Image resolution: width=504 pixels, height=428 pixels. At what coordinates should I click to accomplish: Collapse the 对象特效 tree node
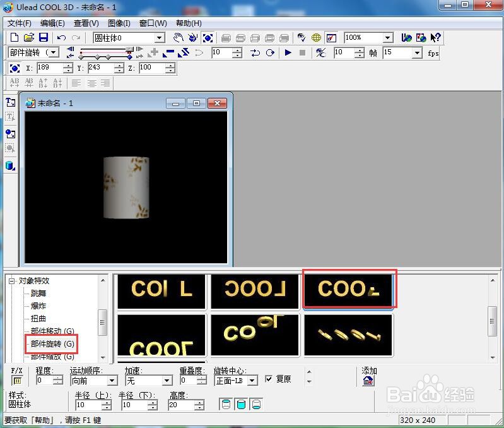point(12,281)
